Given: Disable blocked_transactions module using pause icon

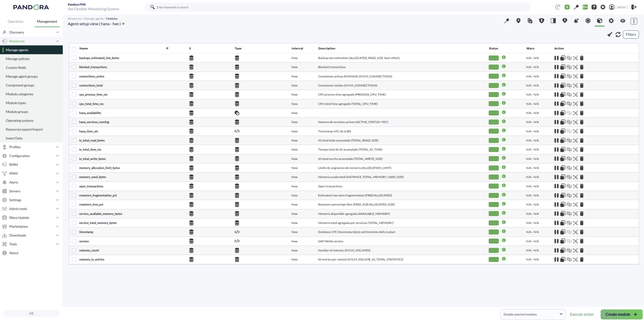Looking at the screenshot, I should [556, 67].
